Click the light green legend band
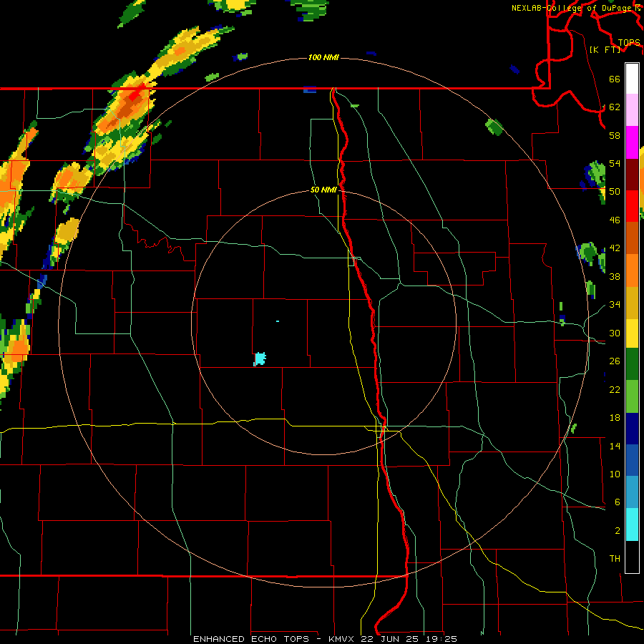The height and width of the screenshot is (644, 644). click(632, 396)
